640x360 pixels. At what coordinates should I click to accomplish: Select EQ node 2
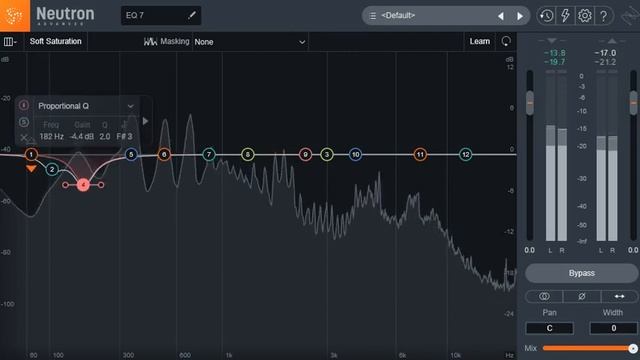click(52, 169)
